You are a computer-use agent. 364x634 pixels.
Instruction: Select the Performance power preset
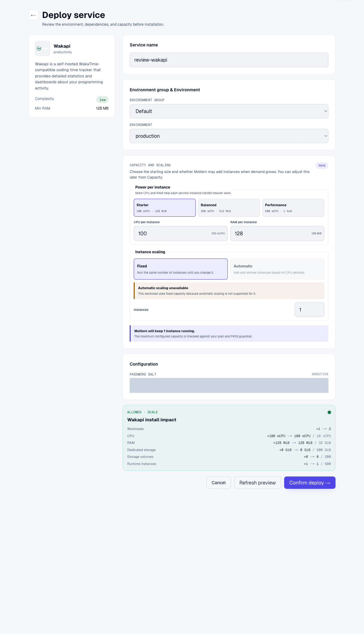[293, 208]
